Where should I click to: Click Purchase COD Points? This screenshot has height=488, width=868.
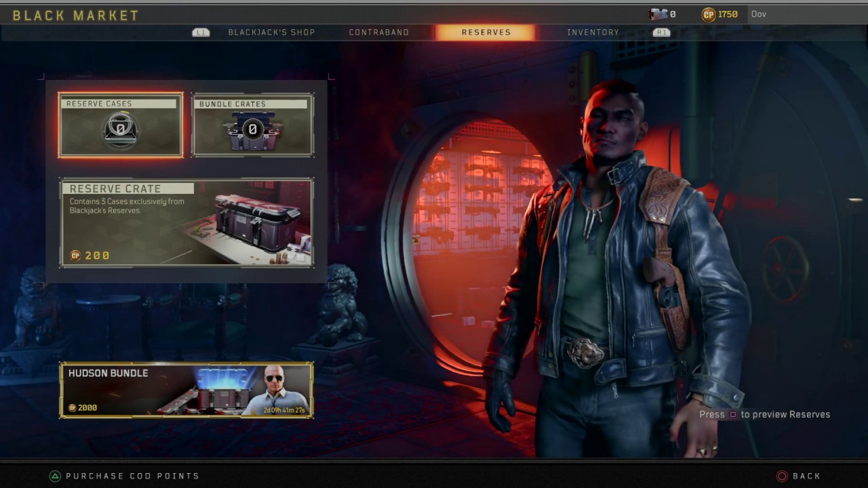pos(133,476)
